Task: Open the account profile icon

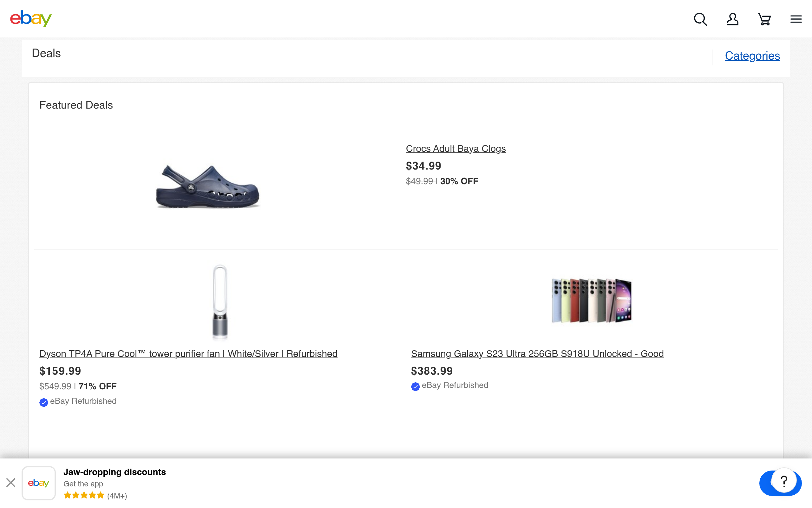Action: coord(732,19)
